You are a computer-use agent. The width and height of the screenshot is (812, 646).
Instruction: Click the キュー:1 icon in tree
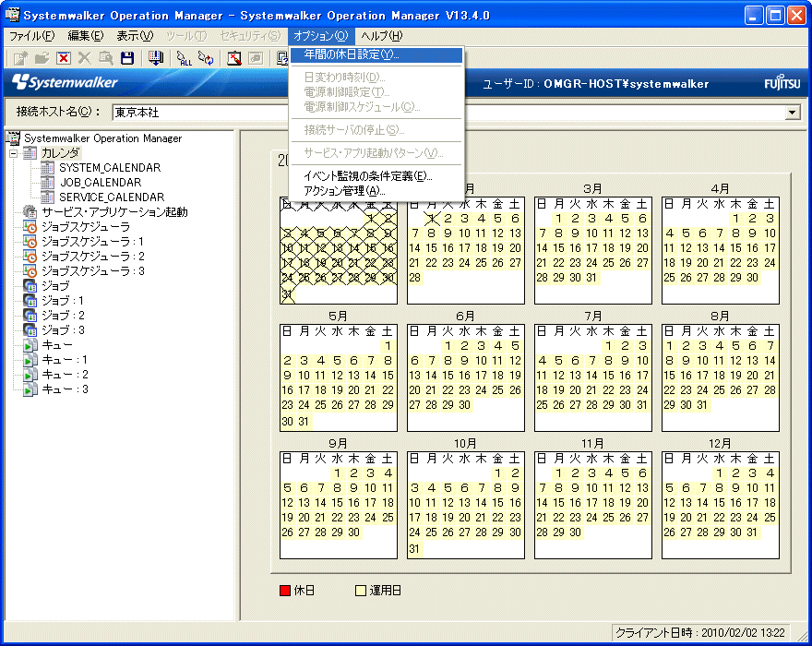tap(30, 360)
